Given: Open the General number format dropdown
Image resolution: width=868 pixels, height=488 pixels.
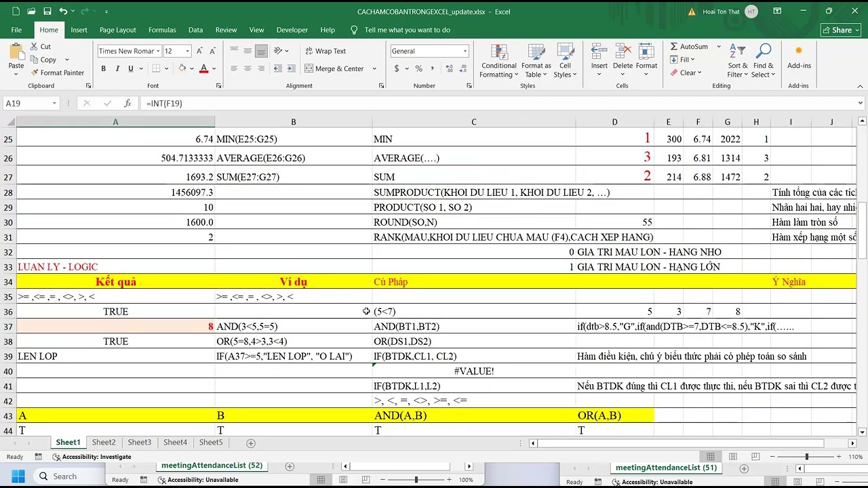Looking at the screenshot, I should [465, 51].
